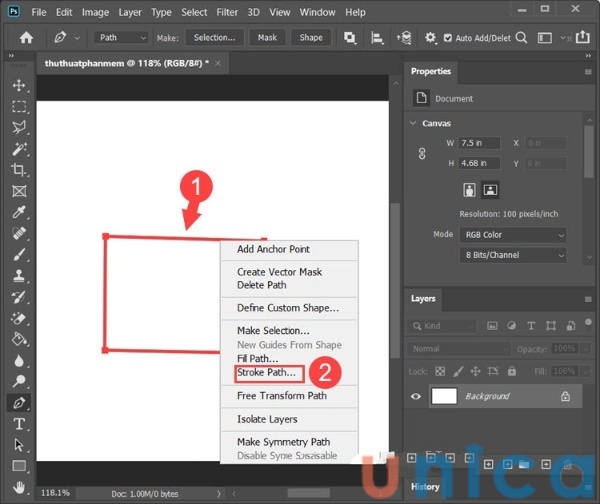600x504 pixels.
Task: Select the Rectangular Marquee tool
Action: click(x=18, y=106)
